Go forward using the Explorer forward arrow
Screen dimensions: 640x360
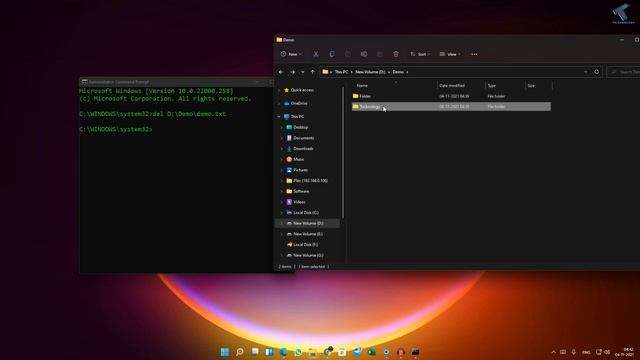tap(292, 72)
